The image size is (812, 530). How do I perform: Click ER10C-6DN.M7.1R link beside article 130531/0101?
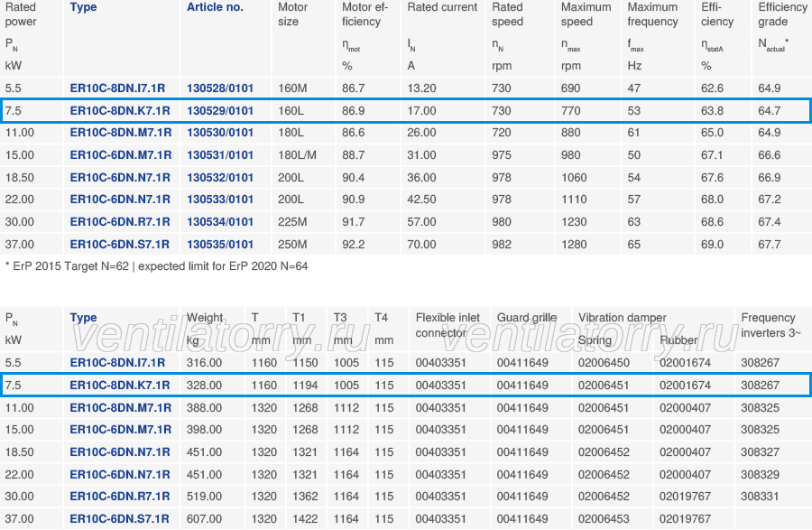(x=120, y=155)
